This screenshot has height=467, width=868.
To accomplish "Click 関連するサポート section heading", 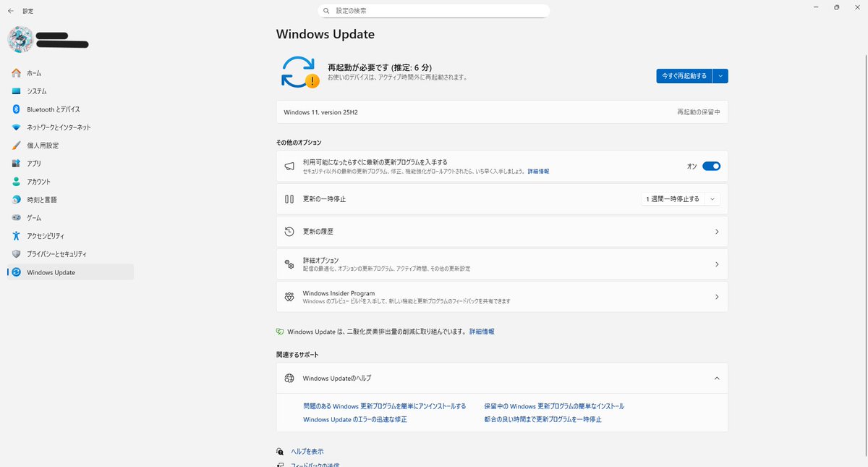I will click(x=297, y=355).
